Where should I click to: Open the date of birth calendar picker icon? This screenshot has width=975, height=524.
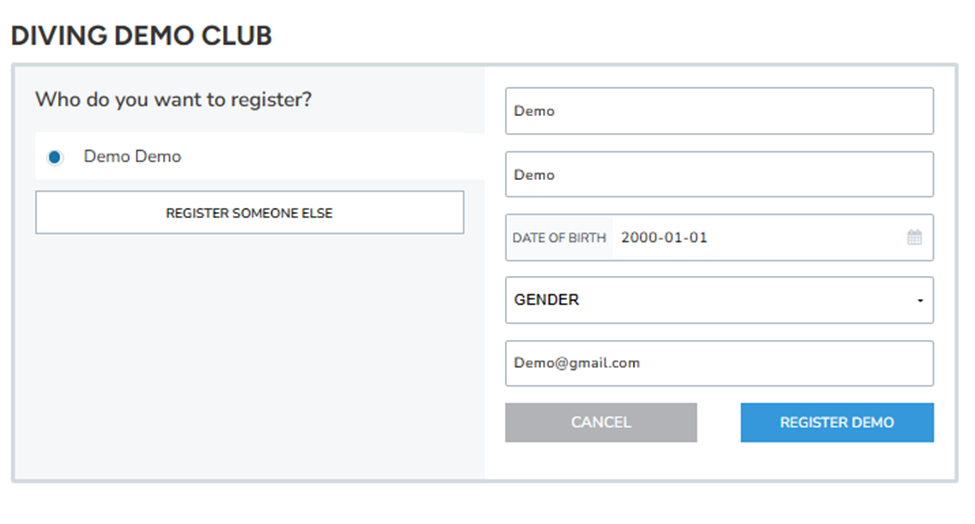(914, 238)
